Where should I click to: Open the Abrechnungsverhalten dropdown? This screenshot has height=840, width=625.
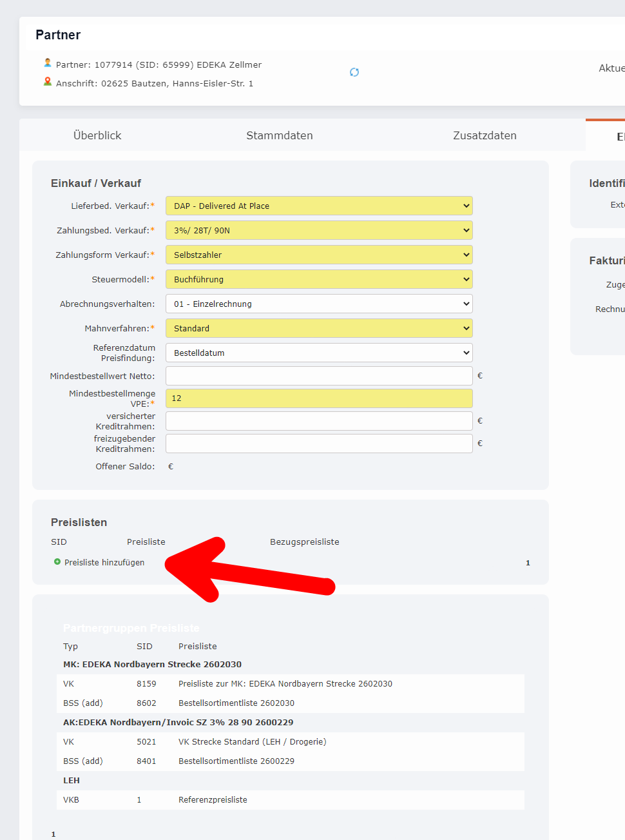point(319,304)
